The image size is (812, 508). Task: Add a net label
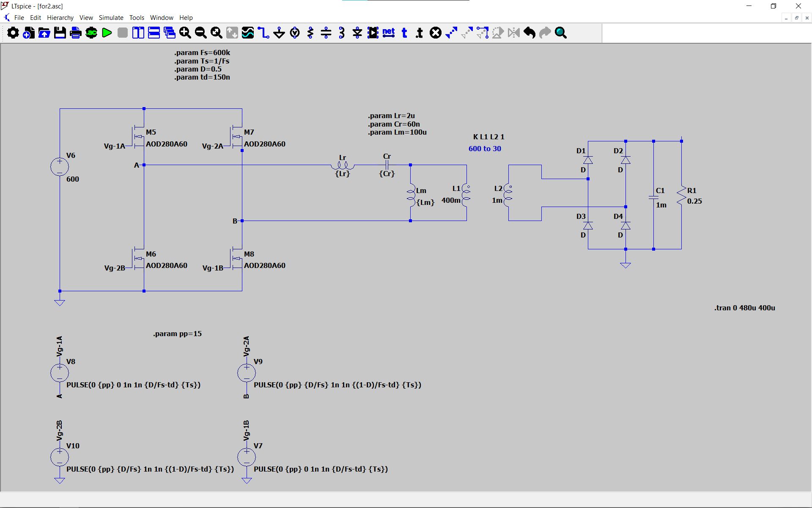(x=389, y=33)
